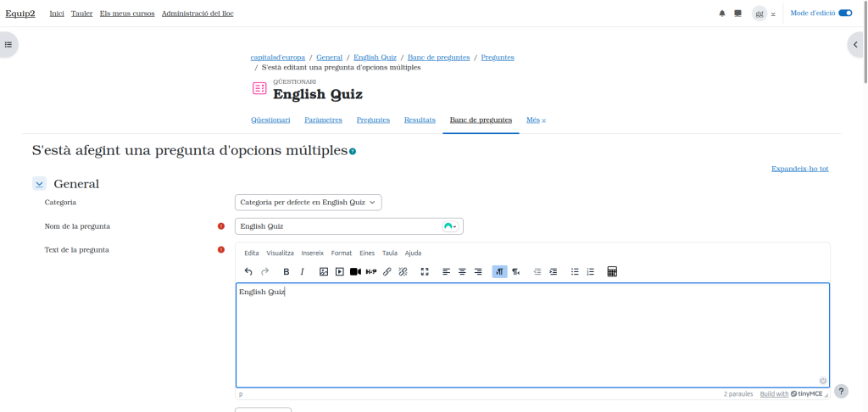Expand the Més tab menu
The height and width of the screenshot is (412, 868).
(536, 120)
